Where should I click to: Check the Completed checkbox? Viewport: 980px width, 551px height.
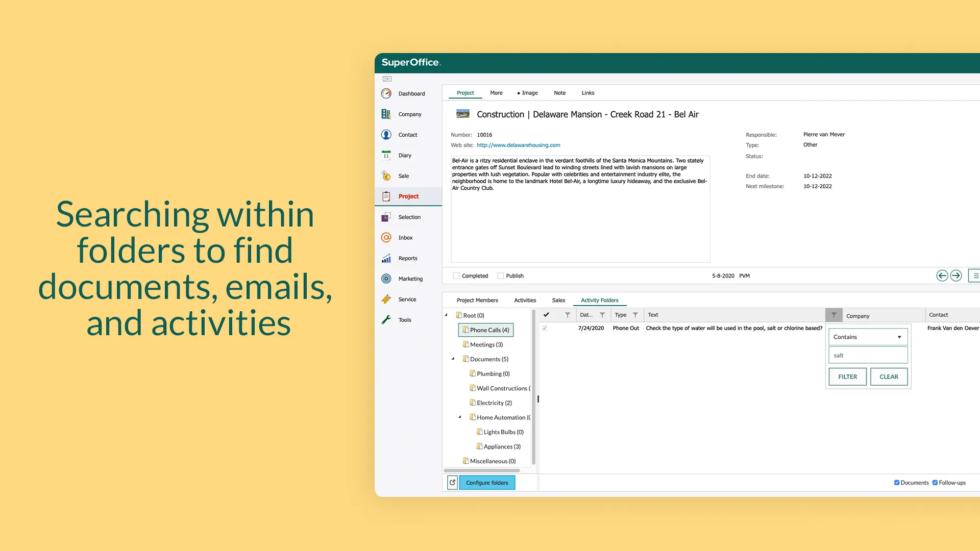456,276
